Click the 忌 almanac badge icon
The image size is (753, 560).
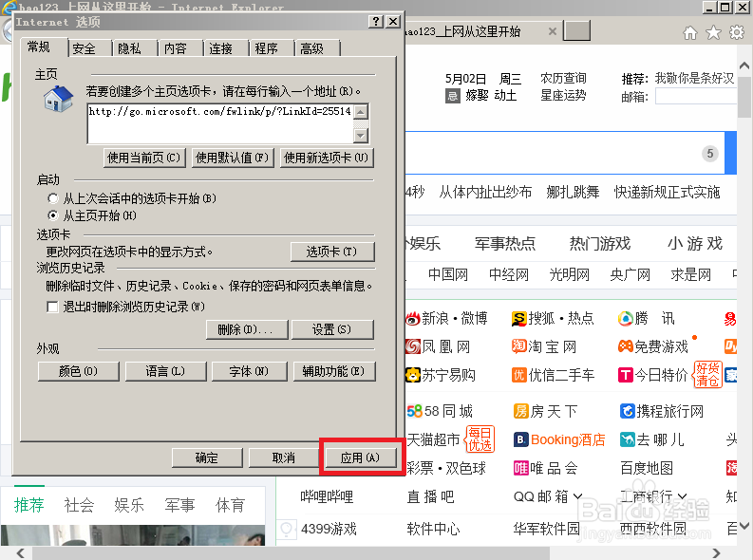[452, 96]
